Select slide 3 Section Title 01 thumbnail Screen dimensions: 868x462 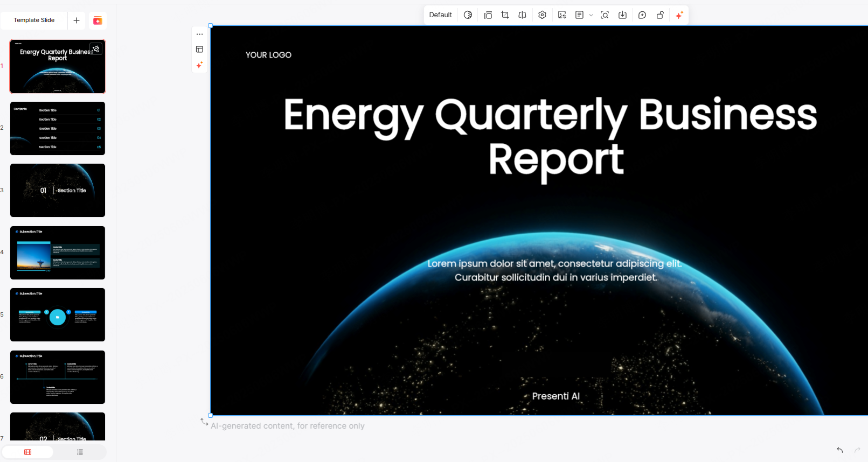[58, 191]
